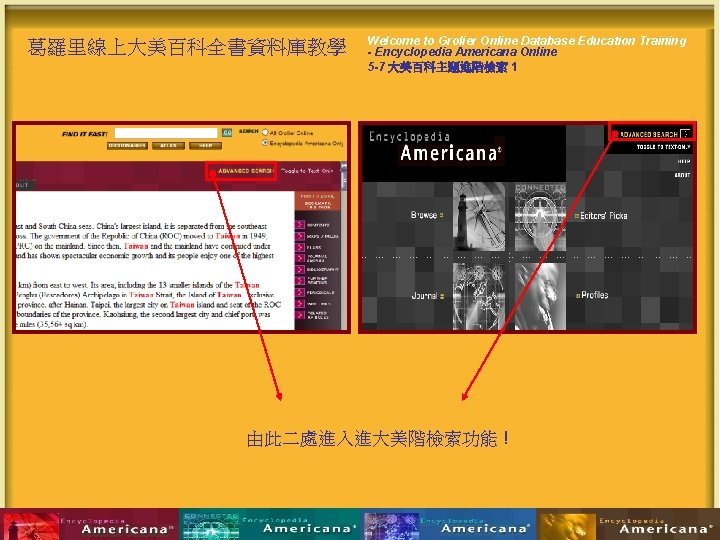Click the slide heading '5-7 大美百科主題進階檢索 1'

[x=442, y=67]
